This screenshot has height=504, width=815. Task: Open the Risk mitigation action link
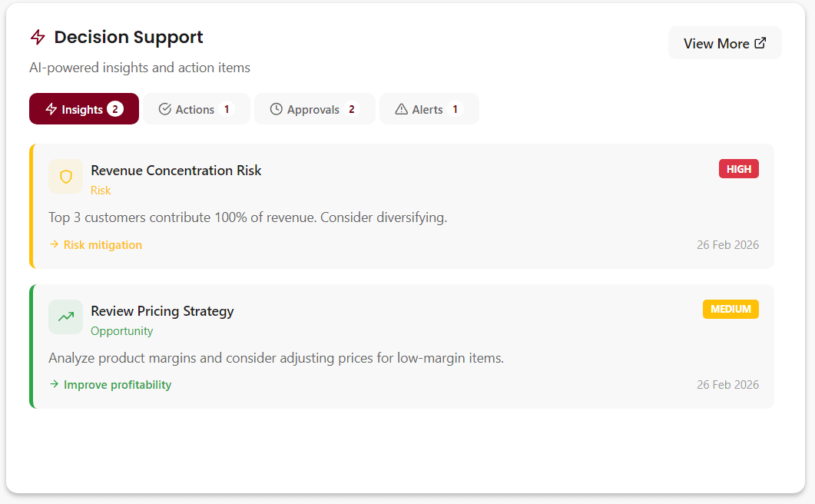point(102,244)
